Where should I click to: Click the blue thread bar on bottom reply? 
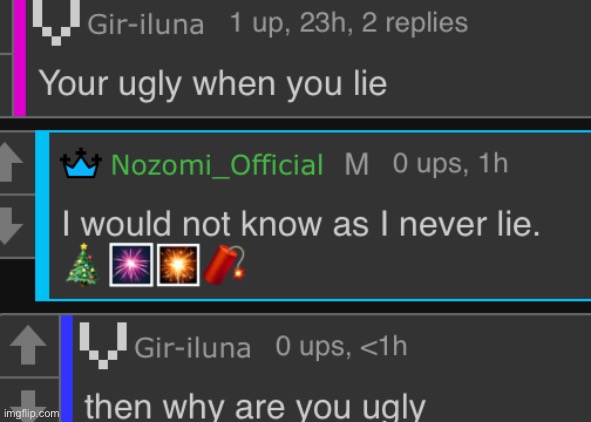[67, 368]
